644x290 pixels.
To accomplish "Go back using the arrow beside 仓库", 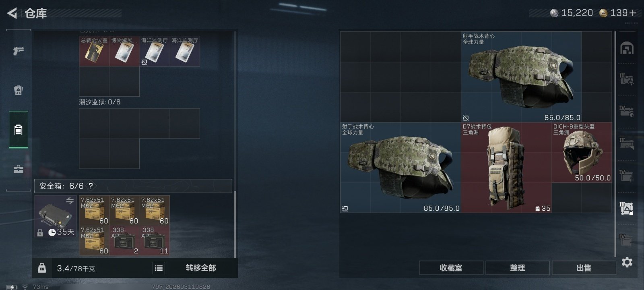I will [12, 13].
